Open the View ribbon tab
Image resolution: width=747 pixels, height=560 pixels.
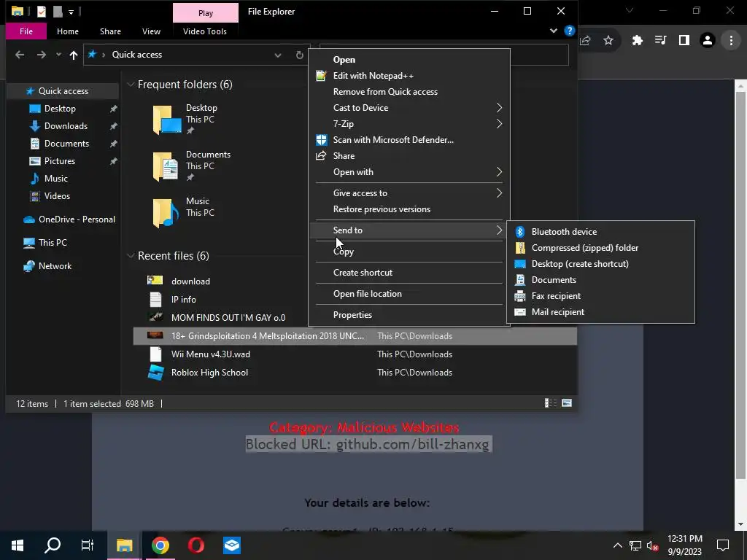[151, 31]
